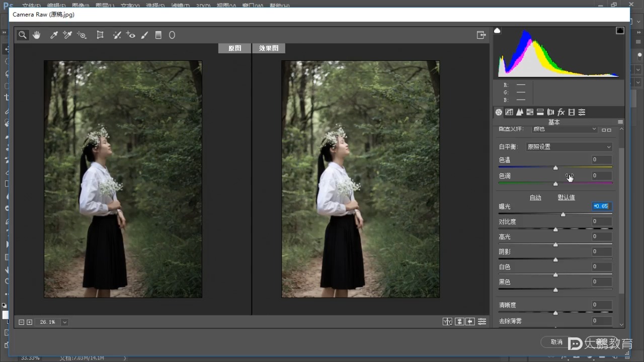Click the zoom in plus button

point(29,322)
